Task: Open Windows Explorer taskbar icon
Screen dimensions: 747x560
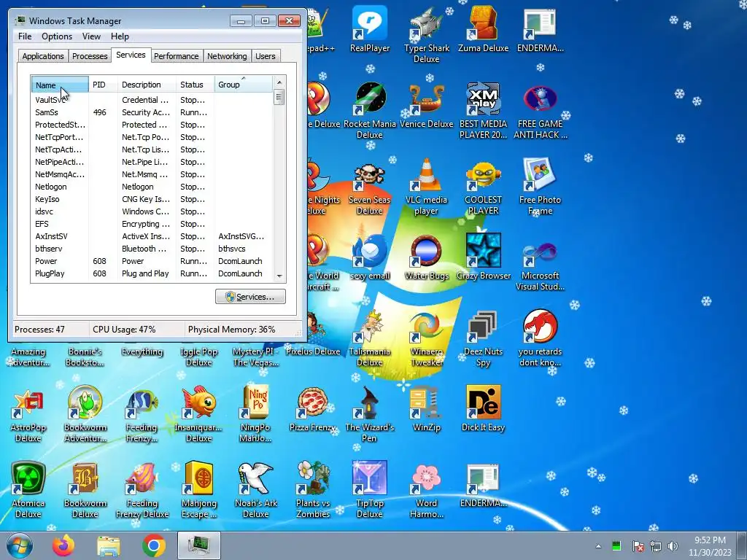Action: pyautogui.click(x=109, y=545)
